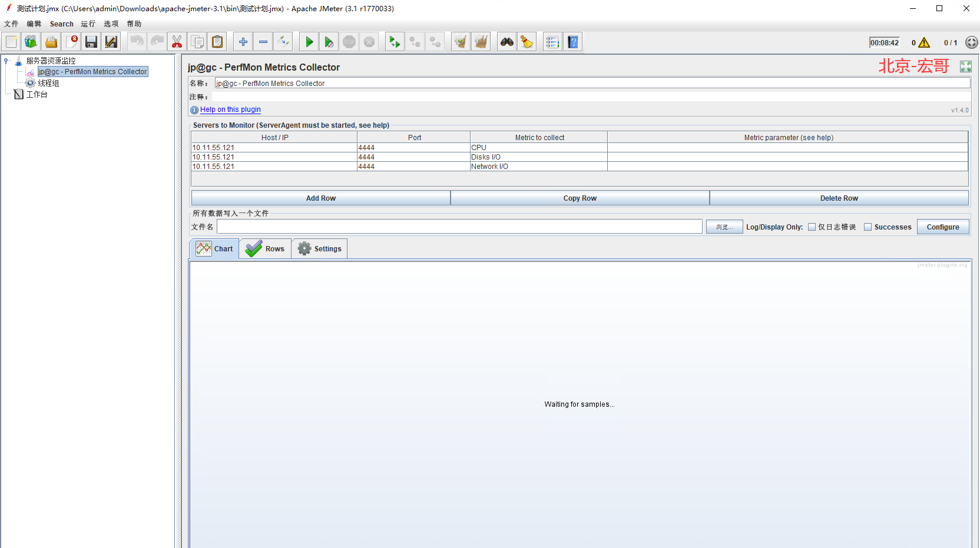This screenshot has width=980, height=548.
Task: Click the Undo arrow icon
Action: (137, 42)
